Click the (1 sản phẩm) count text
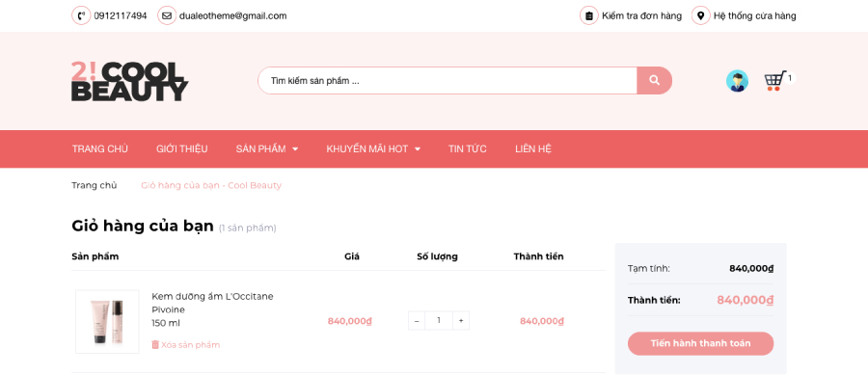 point(248,228)
